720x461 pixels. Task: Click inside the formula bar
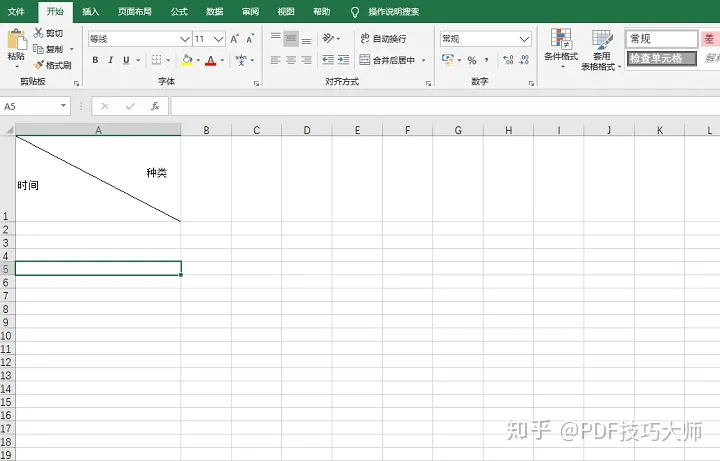click(444, 106)
